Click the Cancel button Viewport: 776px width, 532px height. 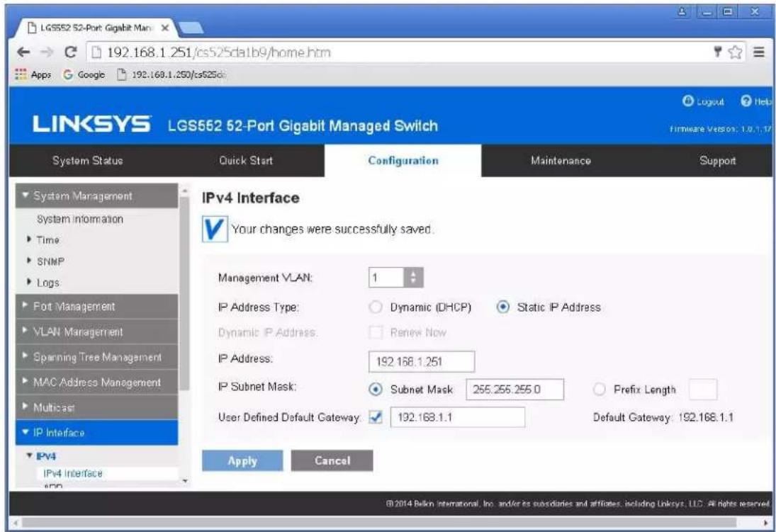click(x=332, y=460)
